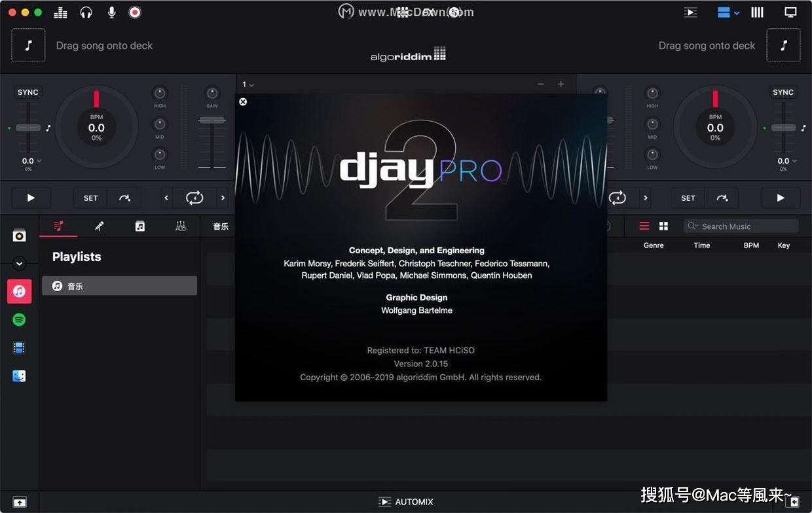Image resolution: width=812 pixels, height=513 pixels.
Task: Toggle SYNC on the left deck
Action: pyautogui.click(x=28, y=92)
